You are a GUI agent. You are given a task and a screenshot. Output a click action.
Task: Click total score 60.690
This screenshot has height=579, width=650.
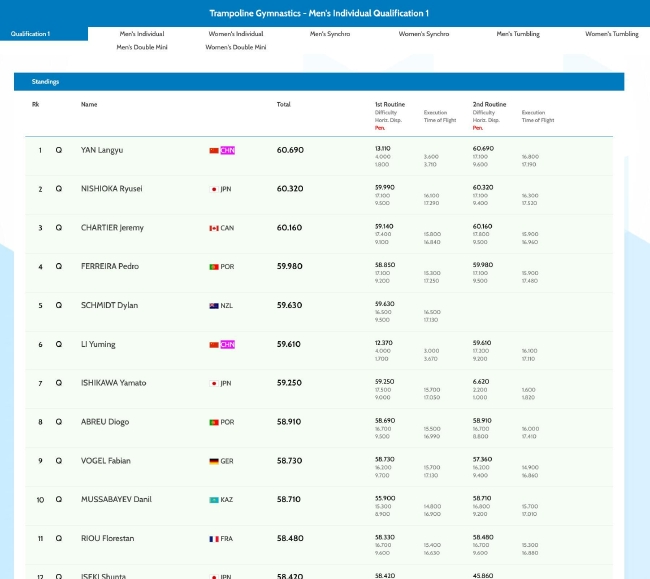(x=290, y=150)
